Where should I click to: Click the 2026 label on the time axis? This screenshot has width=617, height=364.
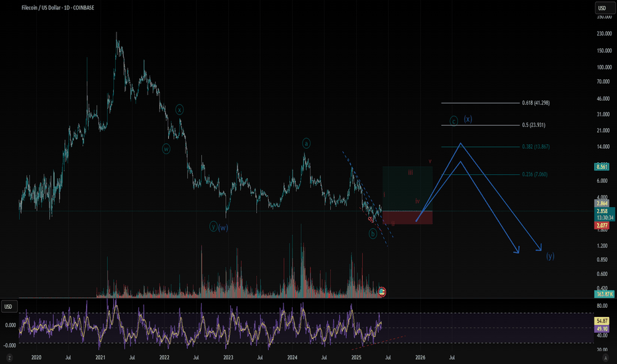(420, 357)
